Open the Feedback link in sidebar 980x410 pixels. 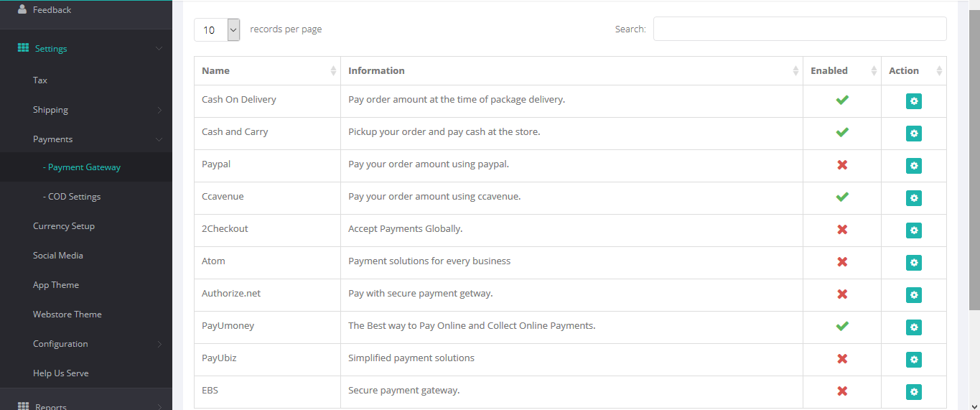(x=52, y=10)
